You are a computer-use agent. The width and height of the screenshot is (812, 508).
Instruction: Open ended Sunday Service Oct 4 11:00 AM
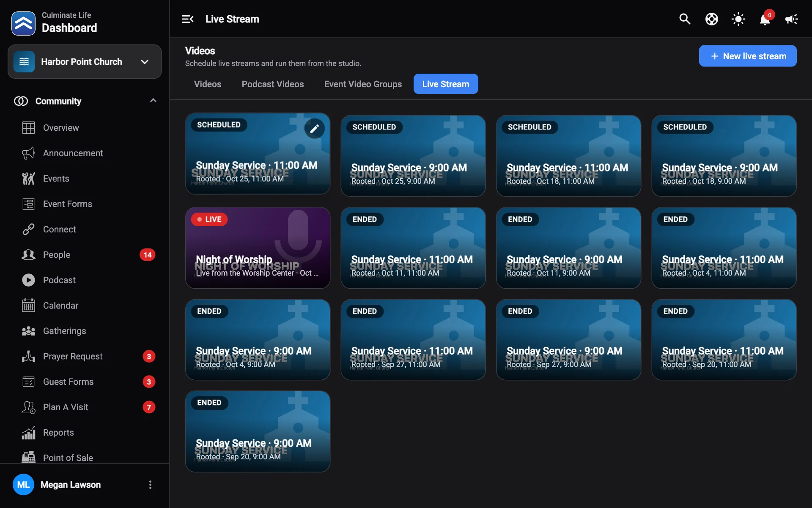(x=724, y=248)
